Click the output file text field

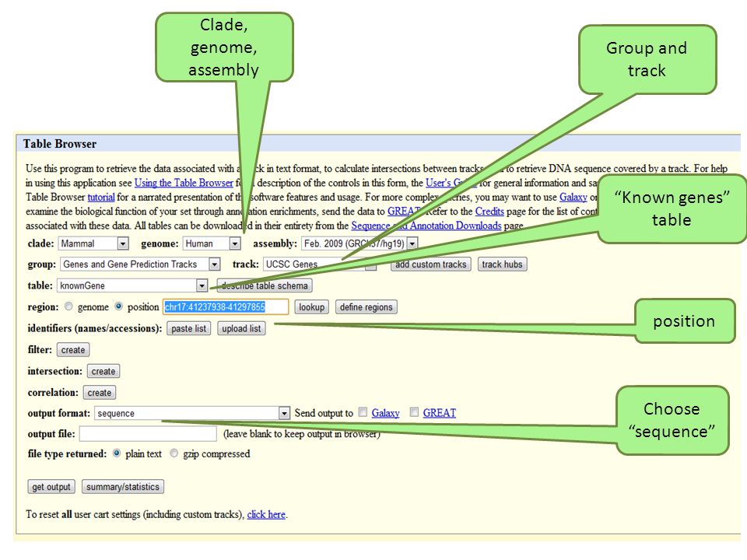148,434
